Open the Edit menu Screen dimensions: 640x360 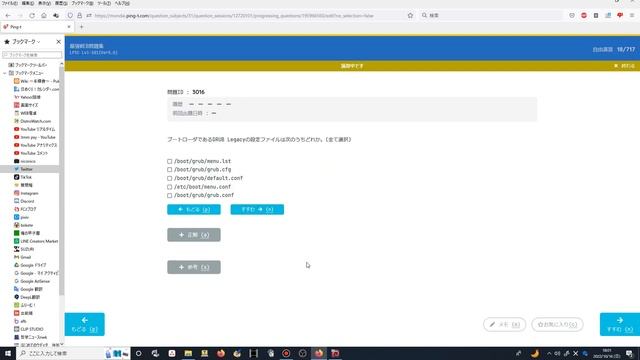27,3
